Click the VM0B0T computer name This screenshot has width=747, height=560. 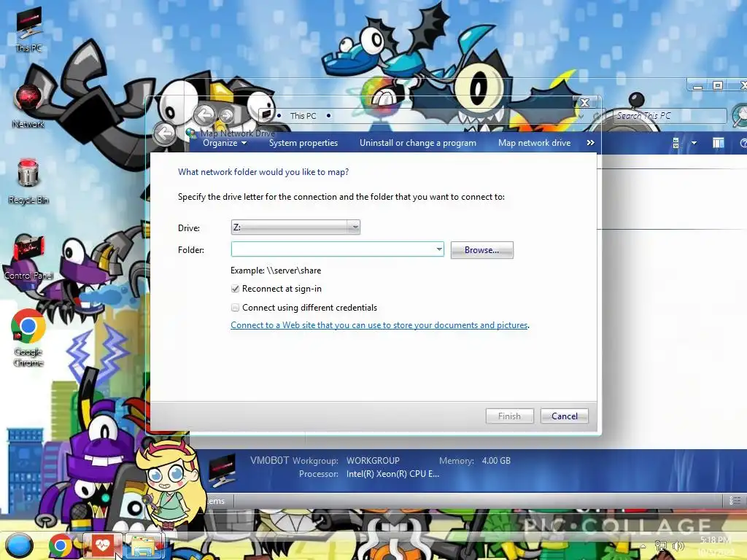click(x=269, y=461)
